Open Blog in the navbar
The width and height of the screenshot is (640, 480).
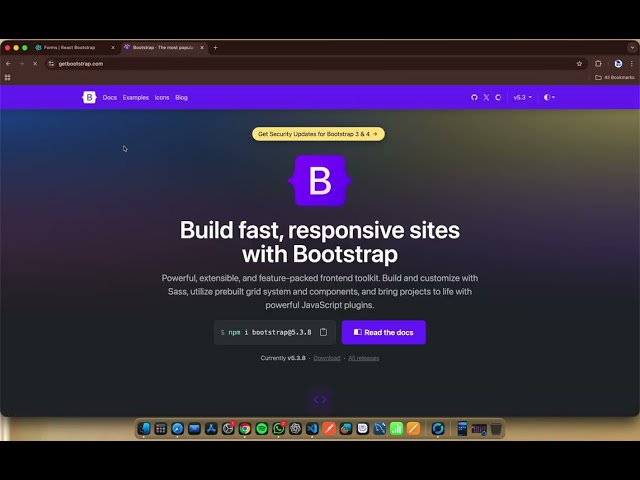point(181,98)
